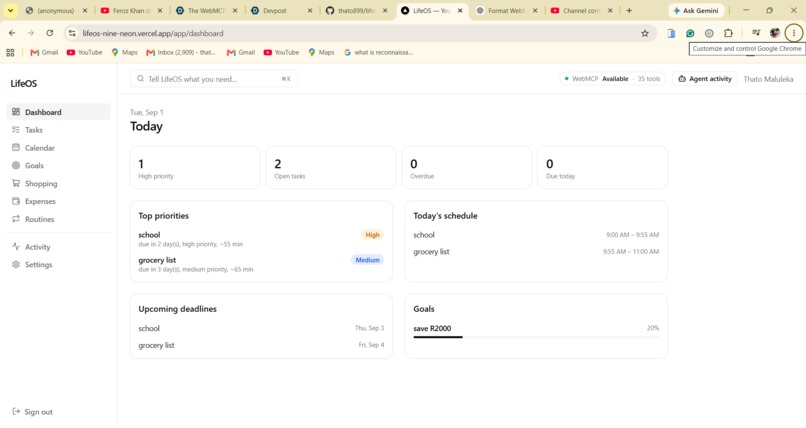This screenshot has height=428, width=806.
Task: Switch to The WebMCP tab
Action: tap(206, 10)
